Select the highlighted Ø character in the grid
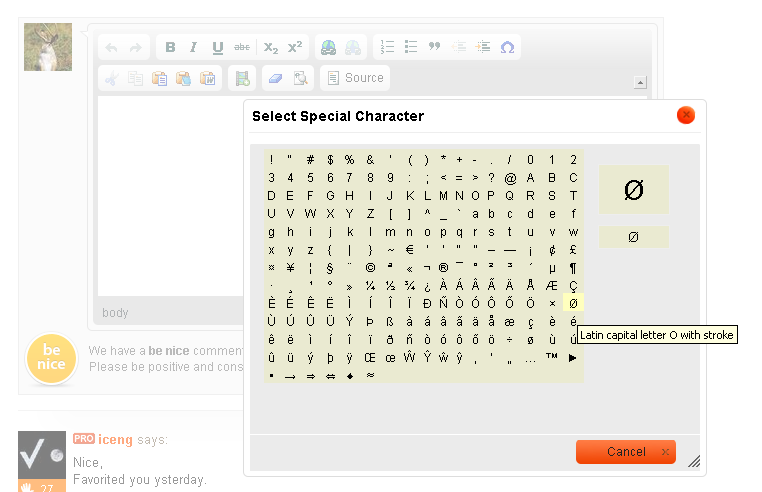This screenshot has height=492, width=762. coord(573,303)
